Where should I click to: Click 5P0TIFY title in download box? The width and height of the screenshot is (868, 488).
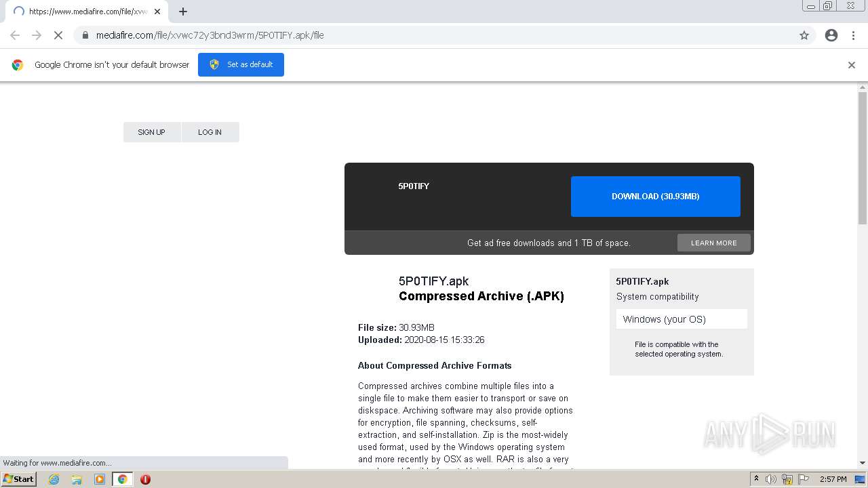[x=414, y=186]
